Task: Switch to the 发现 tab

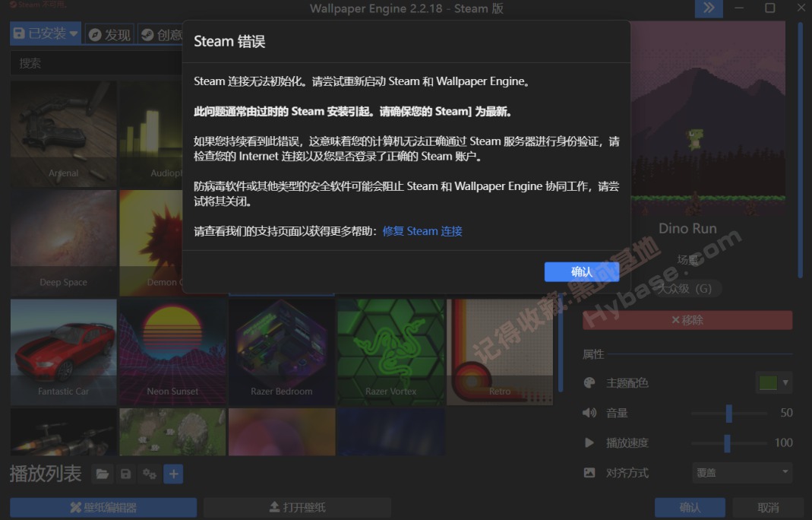Action: 109,35
